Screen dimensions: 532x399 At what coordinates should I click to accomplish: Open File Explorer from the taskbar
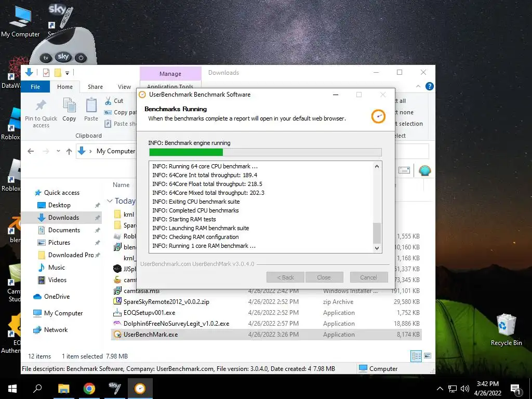(x=63, y=389)
